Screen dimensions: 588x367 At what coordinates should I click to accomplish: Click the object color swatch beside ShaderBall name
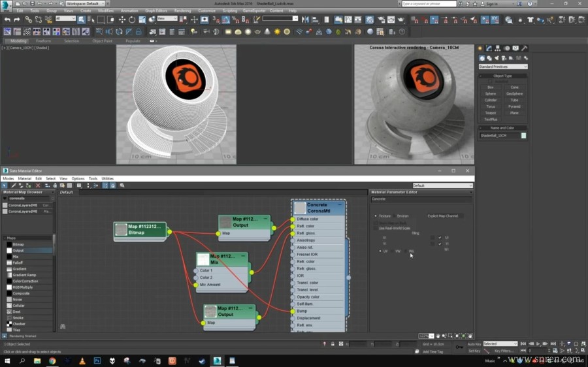[523, 136]
